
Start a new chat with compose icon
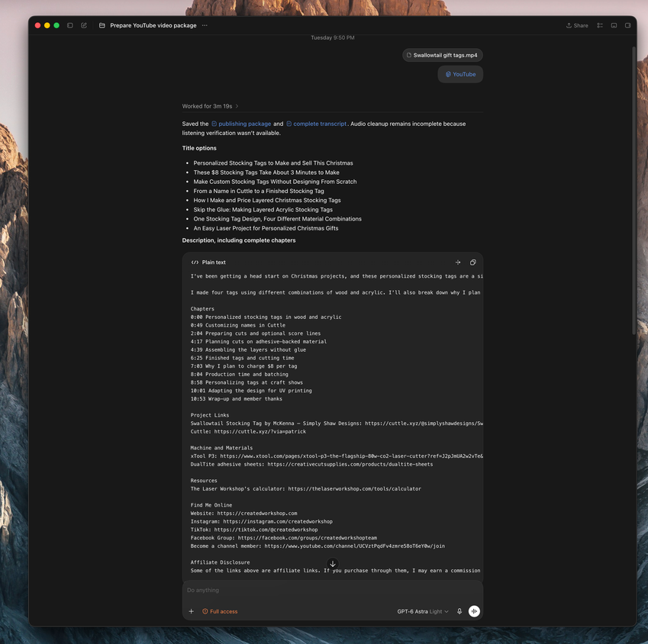[x=84, y=26]
